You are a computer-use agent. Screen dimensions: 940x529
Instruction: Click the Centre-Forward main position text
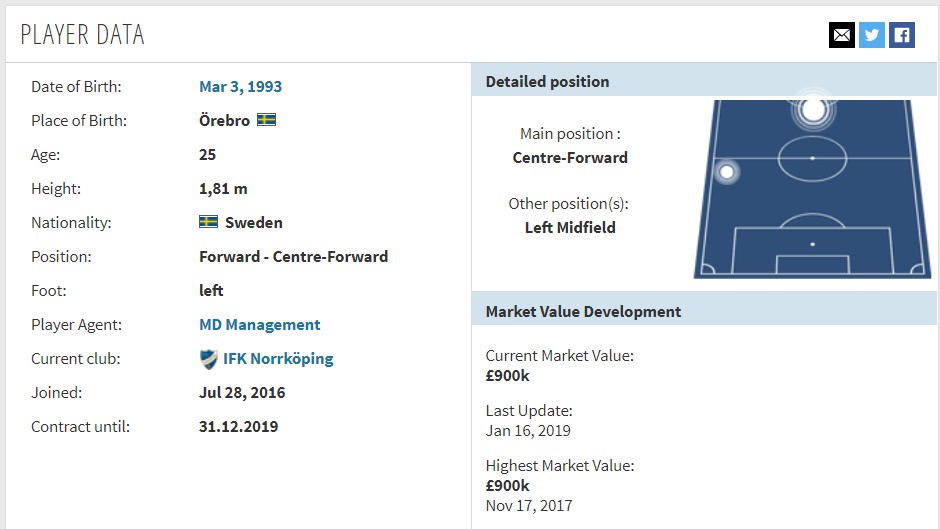[570, 158]
